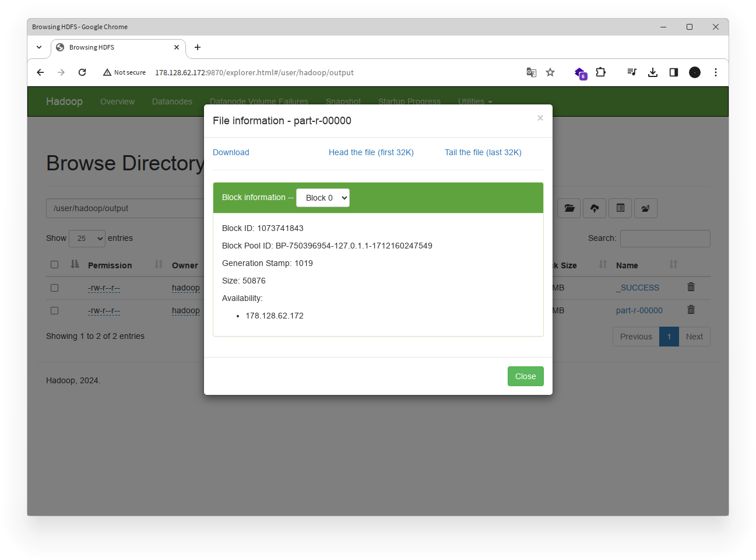Close the Browsing HDFS tab

(177, 47)
